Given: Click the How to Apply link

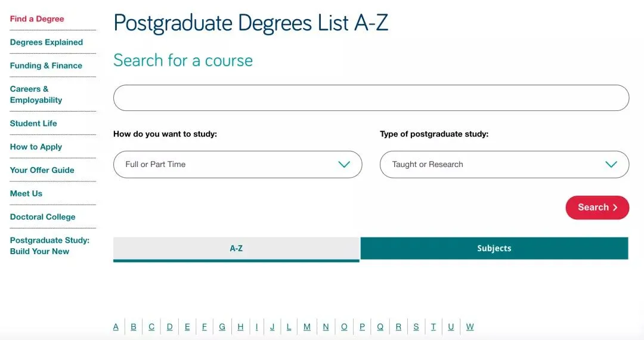Looking at the screenshot, I should [x=36, y=147].
